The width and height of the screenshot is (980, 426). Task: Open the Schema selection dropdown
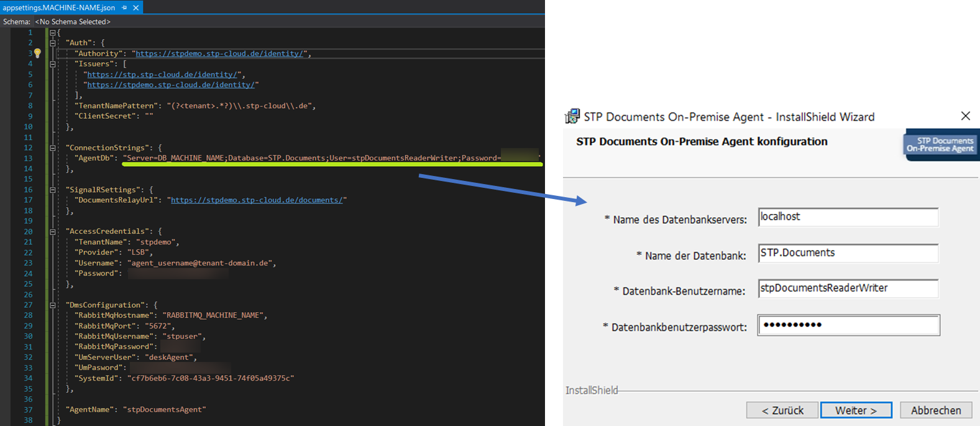[x=73, y=22]
